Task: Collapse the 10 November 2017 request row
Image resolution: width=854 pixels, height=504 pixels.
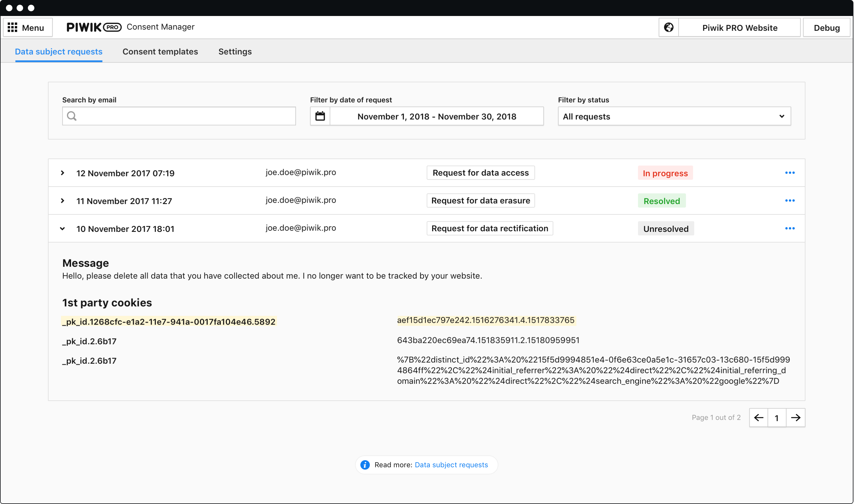Action: (x=63, y=229)
